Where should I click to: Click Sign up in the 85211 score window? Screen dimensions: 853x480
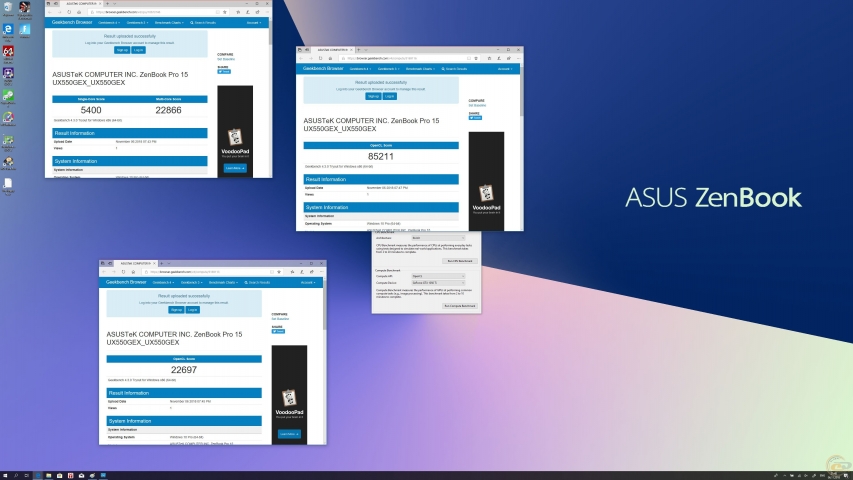pos(373,96)
